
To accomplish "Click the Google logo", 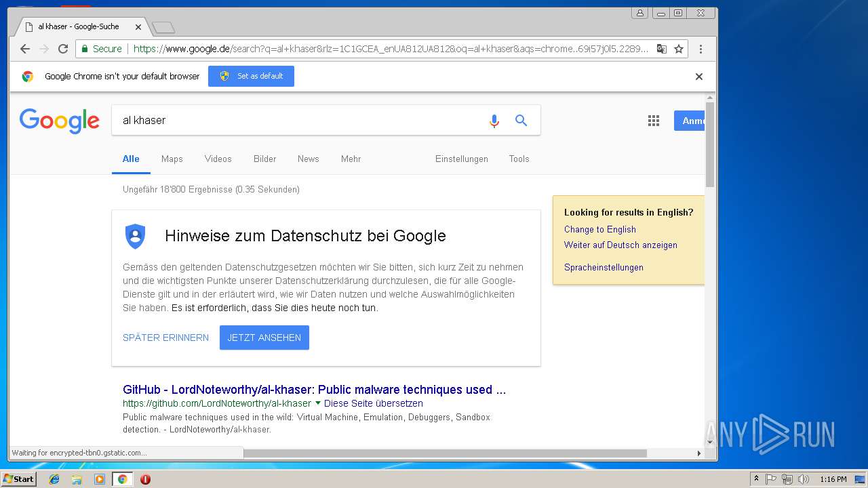I will 60,121.
